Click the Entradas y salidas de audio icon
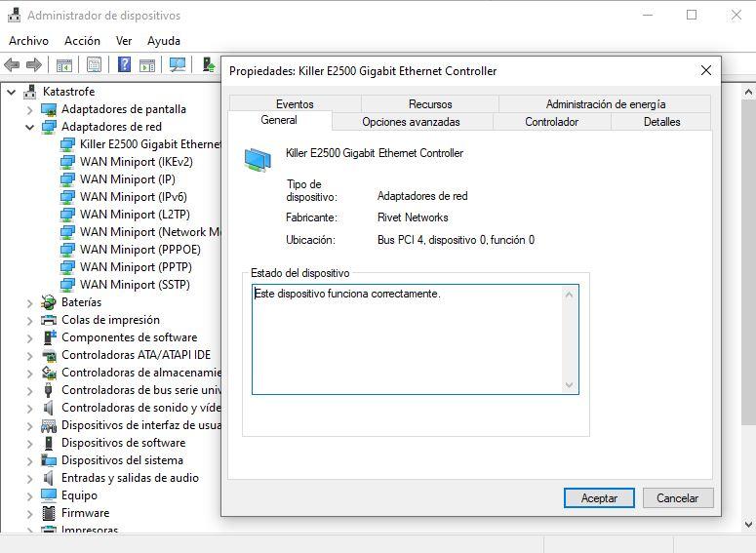 (x=48, y=478)
